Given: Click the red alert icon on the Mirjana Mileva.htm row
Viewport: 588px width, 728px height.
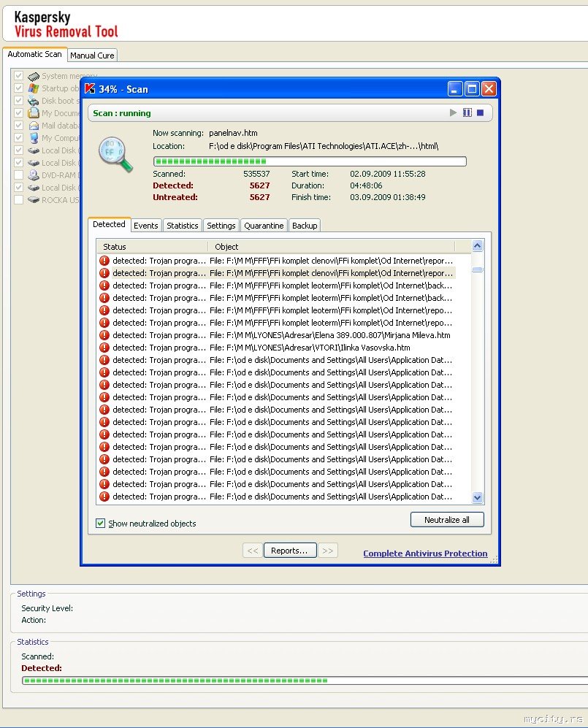Looking at the screenshot, I should pos(104,335).
